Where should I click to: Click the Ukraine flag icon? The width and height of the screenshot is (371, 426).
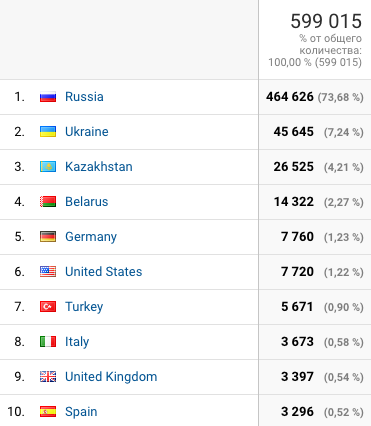click(48, 132)
